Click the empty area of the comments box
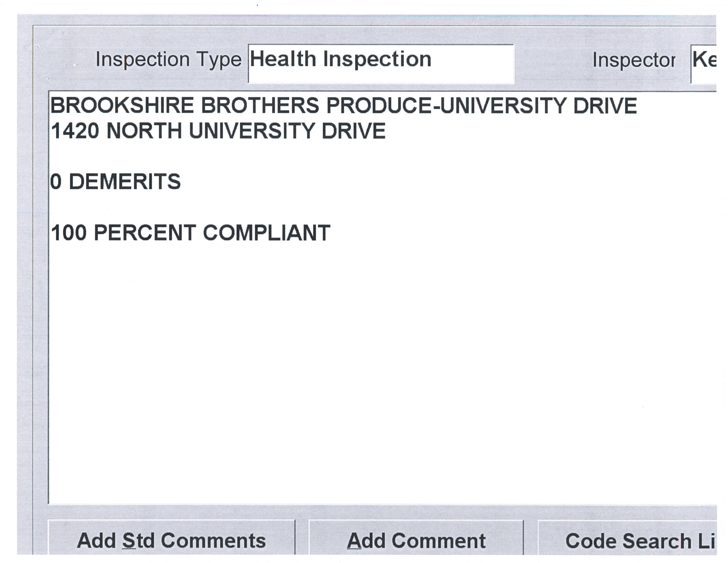This screenshot has width=728, height=563. 367,367
